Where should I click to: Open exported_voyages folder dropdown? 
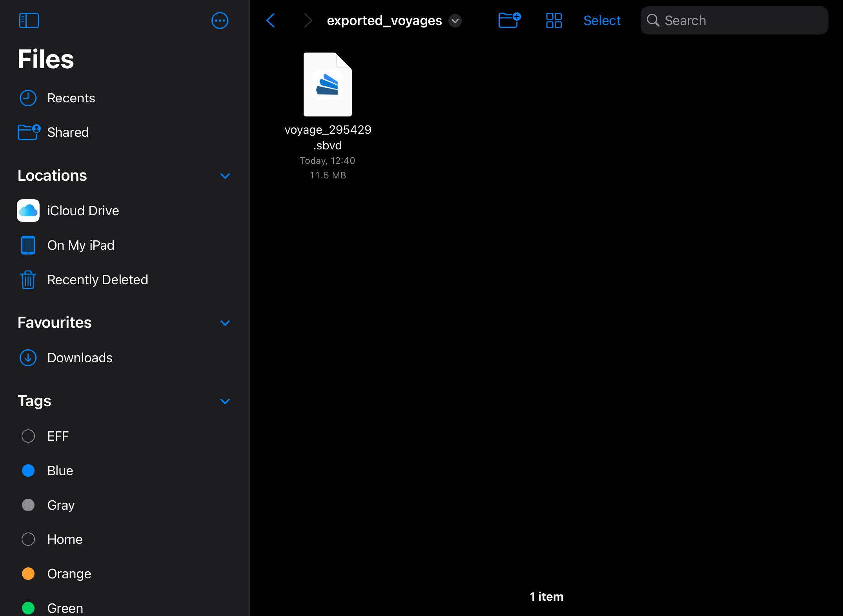tap(456, 20)
